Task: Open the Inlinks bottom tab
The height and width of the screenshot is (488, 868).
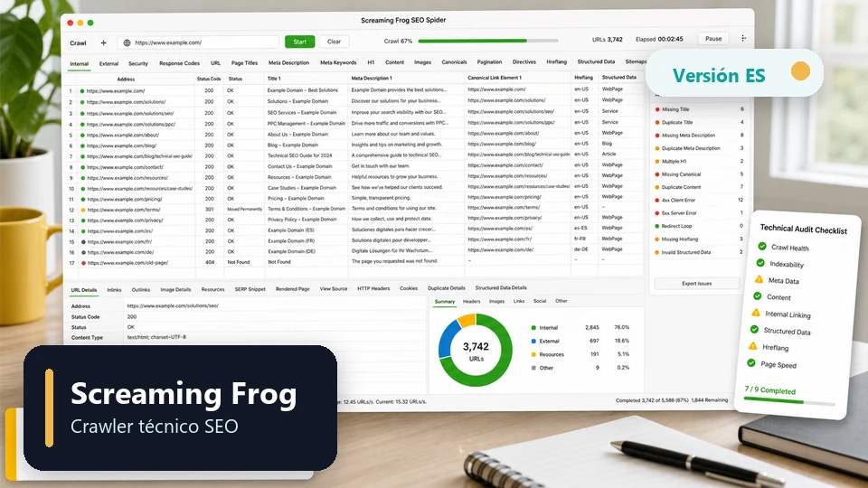Action: pos(114,290)
